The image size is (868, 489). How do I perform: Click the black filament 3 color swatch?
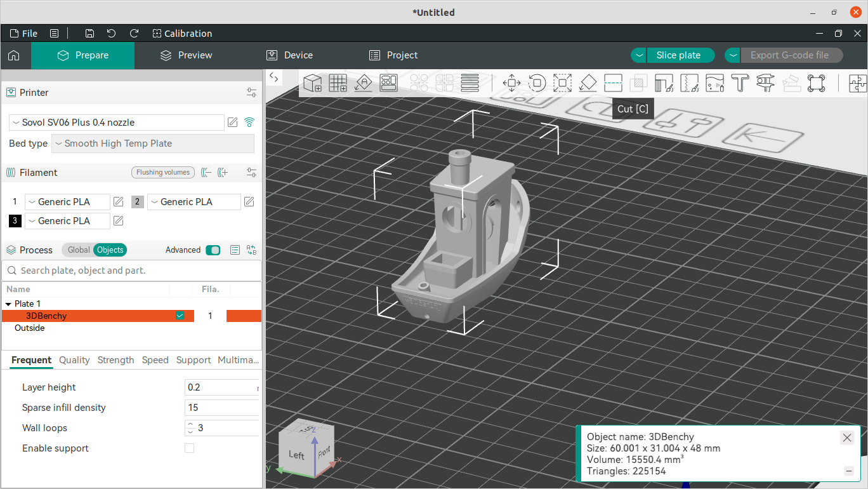coord(15,221)
